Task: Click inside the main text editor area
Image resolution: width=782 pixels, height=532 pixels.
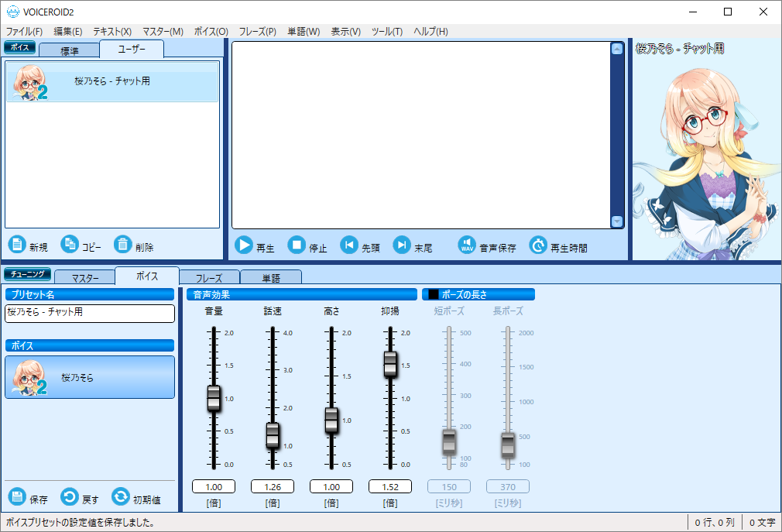Action: coord(421,135)
